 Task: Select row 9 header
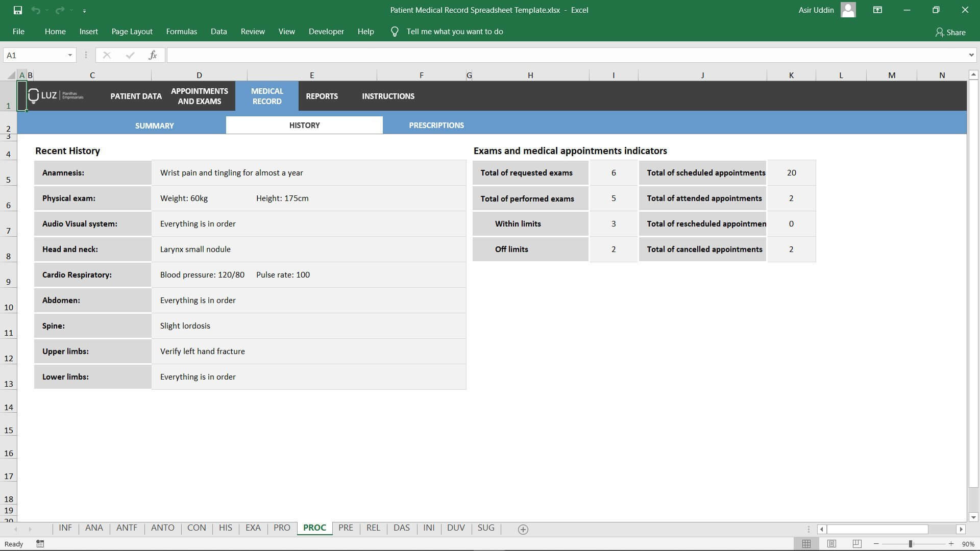click(9, 275)
